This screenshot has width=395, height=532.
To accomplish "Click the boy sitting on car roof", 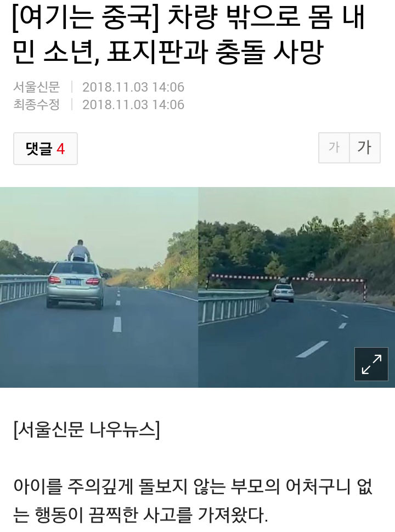I will [x=79, y=251].
